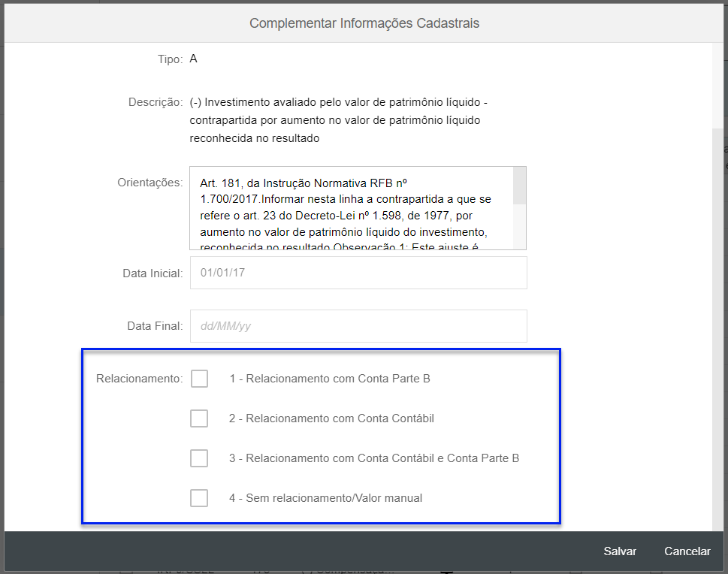
Task: Click the 'Relacionamento:' label
Action: point(139,379)
